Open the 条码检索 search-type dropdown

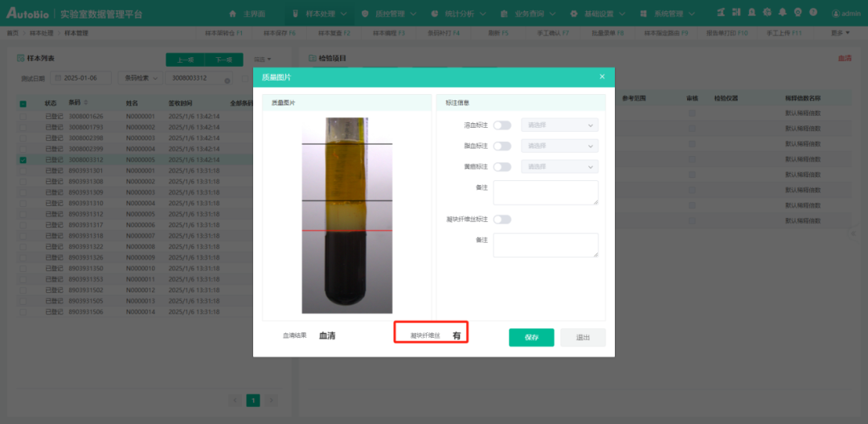click(x=140, y=78)
